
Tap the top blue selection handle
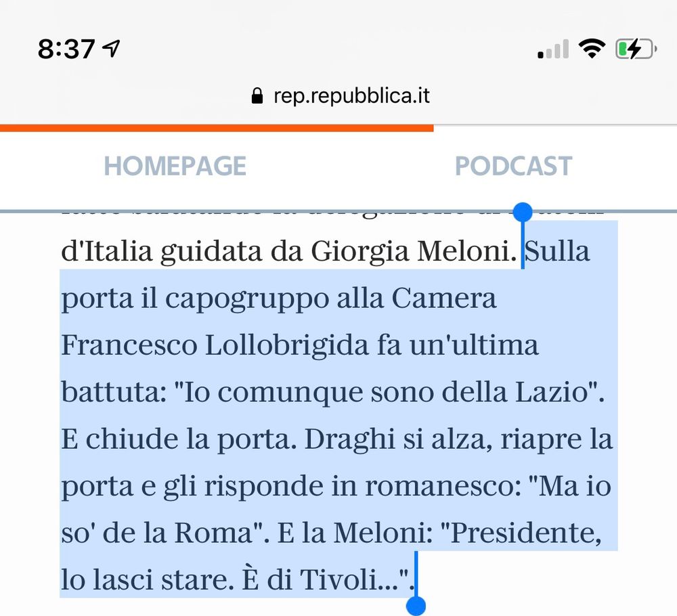click(x=523, y=211)
